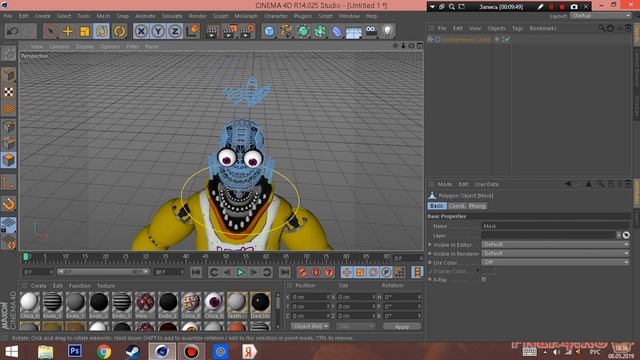Open Edit Render Settings icon
The image size is (640, 360).
coord(247,31)
